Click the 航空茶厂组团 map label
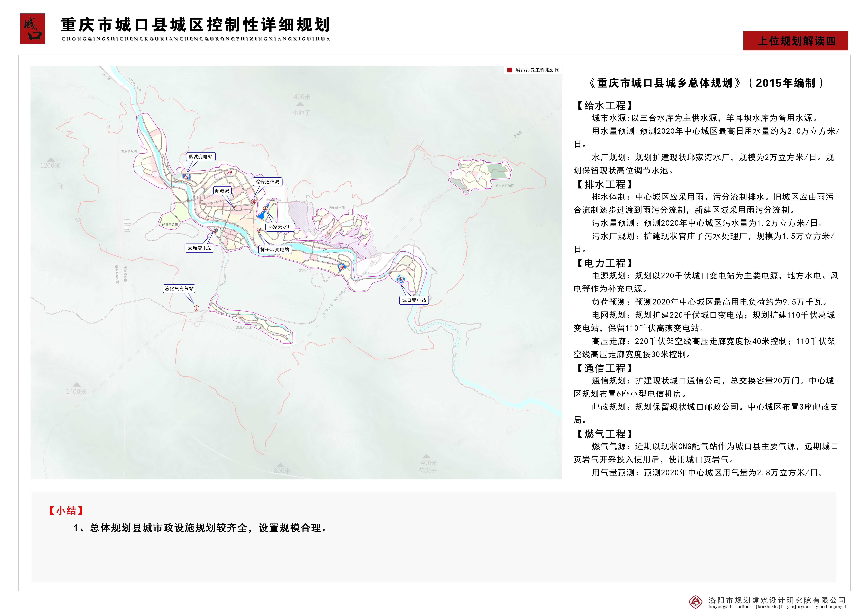Viewport: 868px width, 614px height. click(505, 186)
